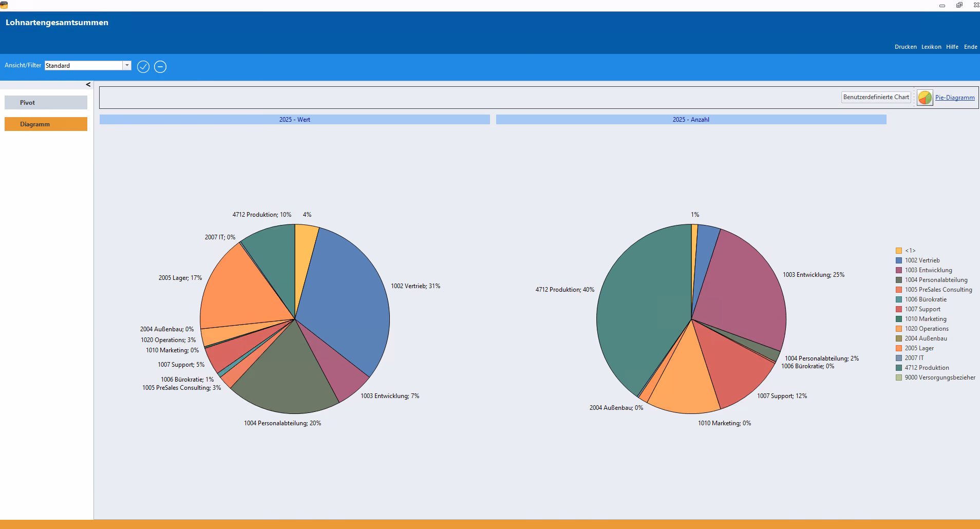Image resolution: width=980 pixels, height=529 pixels.
Task: Click the 1007 Support legend swatch
Action: coord(899,309)
